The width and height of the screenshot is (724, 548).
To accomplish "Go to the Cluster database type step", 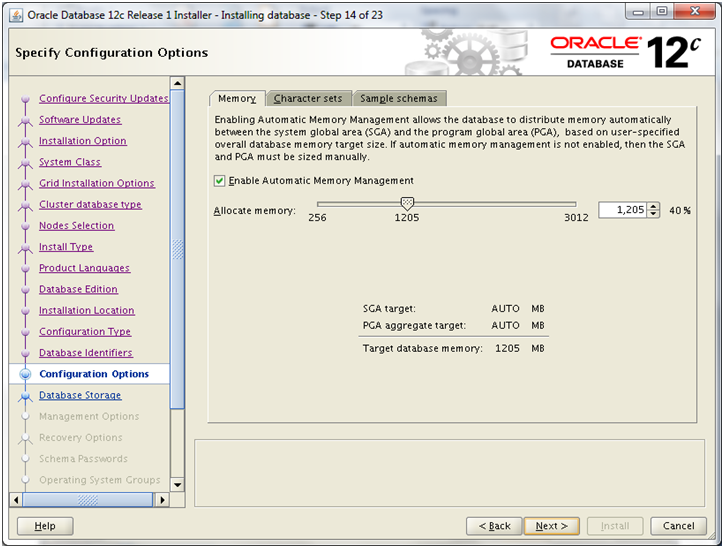I will click(x=90, y=205).
